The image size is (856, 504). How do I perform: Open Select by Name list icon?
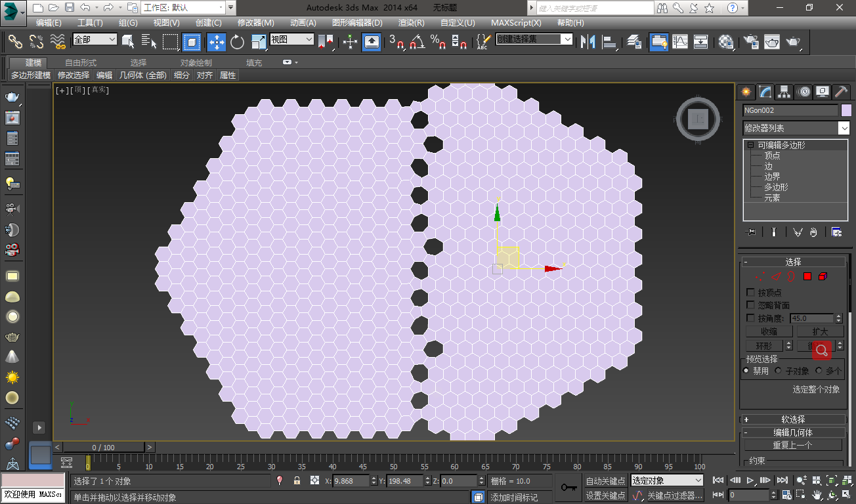149,41
